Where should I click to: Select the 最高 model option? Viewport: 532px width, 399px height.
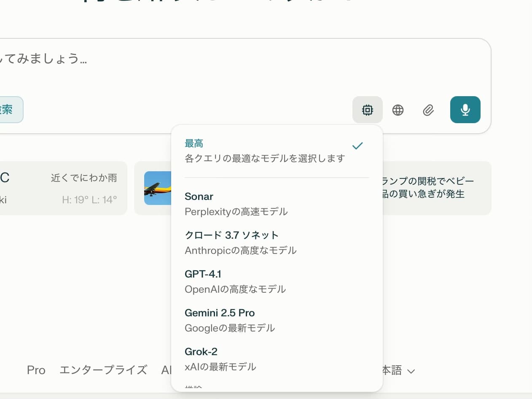pyautogui.click(x=277, y=151)
